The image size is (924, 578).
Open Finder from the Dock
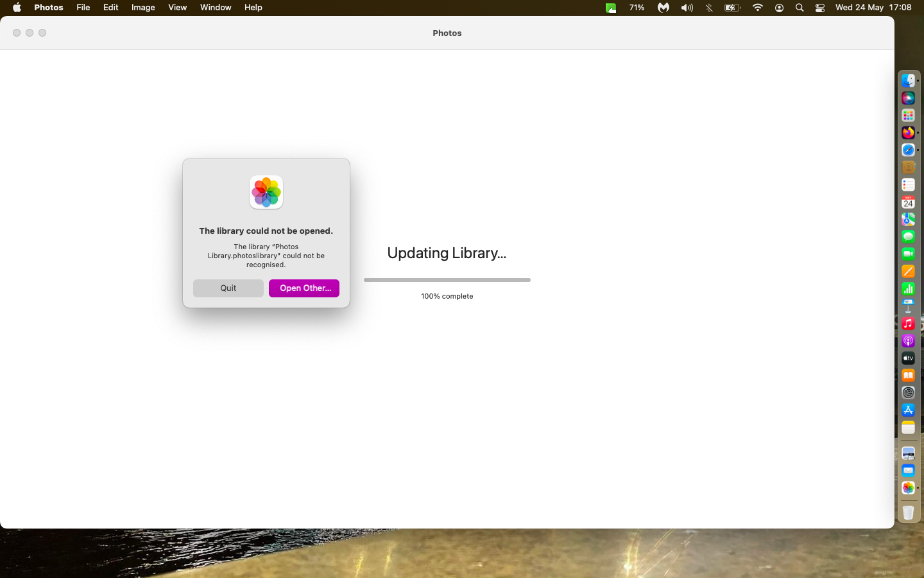pyautogui.click(x=908, y=80)
